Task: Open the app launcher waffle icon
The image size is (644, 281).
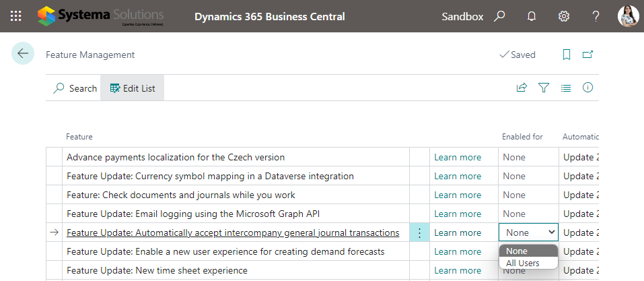Action: 16,16
